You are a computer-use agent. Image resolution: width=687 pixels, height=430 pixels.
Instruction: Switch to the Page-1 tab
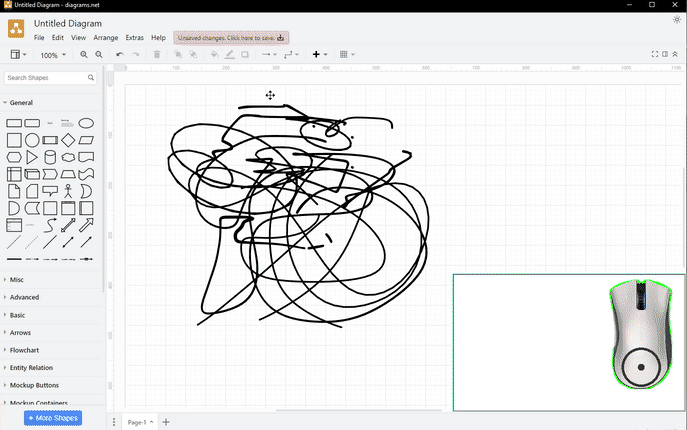(x=140, y=422)
